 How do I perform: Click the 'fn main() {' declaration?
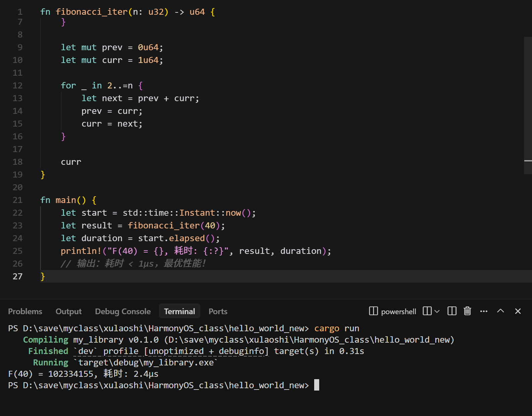(x=69, y=200)
